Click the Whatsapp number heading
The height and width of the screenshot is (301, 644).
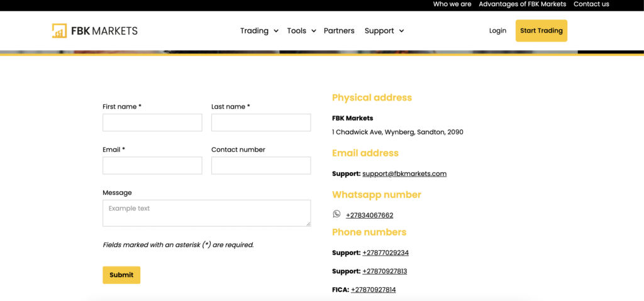377,195
